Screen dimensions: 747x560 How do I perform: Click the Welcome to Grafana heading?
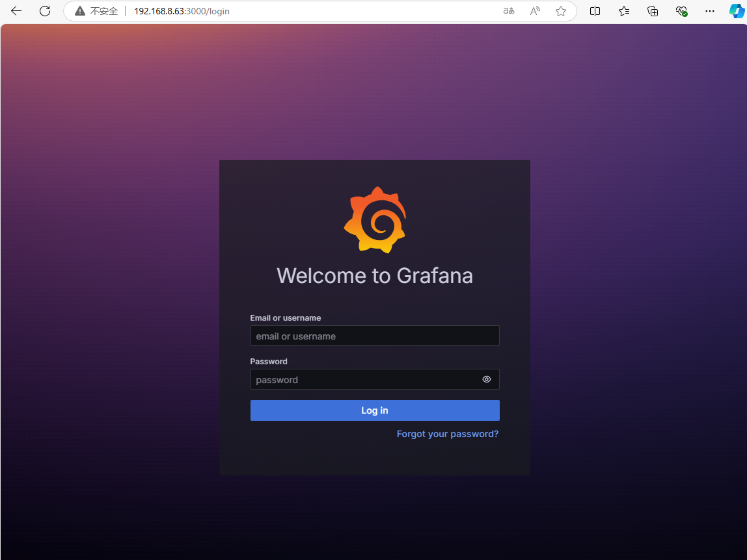pos(375,276)
